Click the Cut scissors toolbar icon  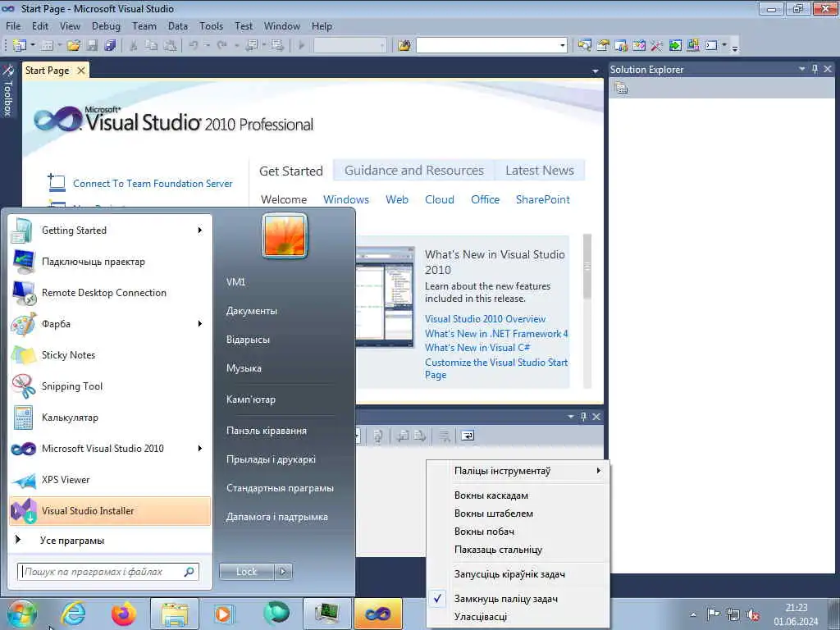(x=134, y=46)
